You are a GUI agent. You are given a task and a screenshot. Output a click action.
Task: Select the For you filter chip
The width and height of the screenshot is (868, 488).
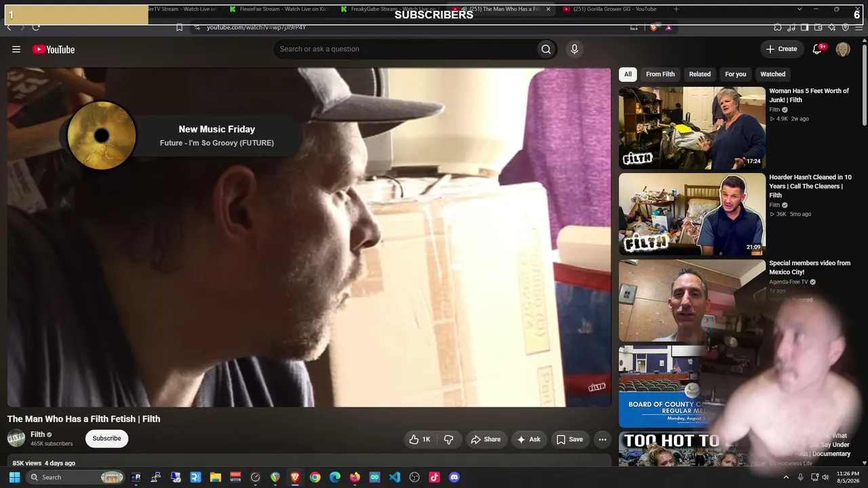[x=735, y=74]
